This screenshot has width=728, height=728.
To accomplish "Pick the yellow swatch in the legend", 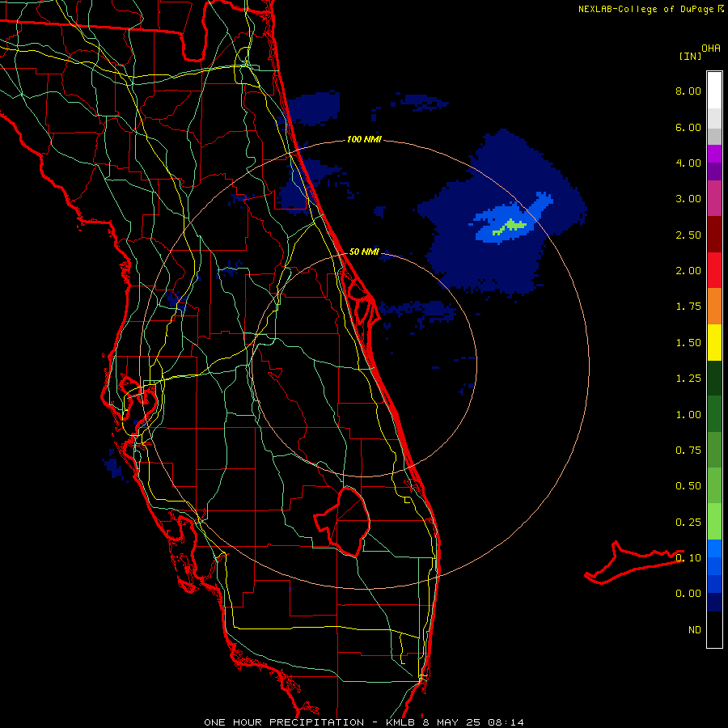I will tap(714, 343).
